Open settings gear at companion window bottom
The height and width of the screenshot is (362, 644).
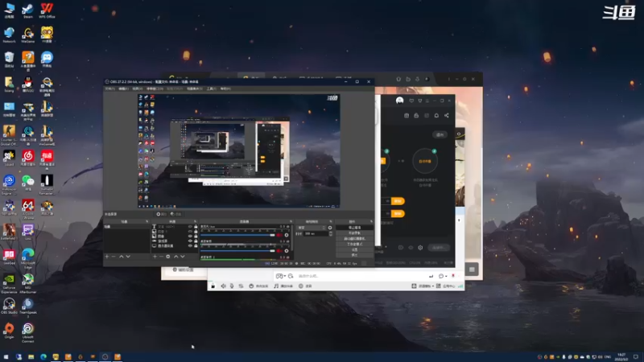420,248
